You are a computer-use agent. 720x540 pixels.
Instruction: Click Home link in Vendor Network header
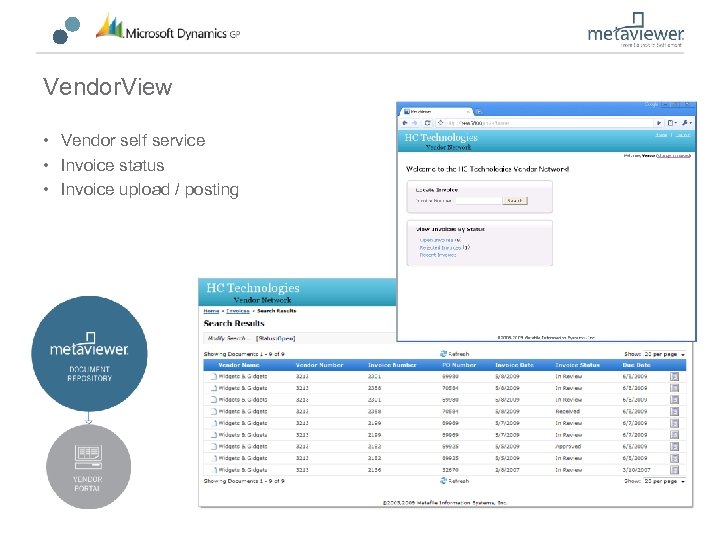661,135
